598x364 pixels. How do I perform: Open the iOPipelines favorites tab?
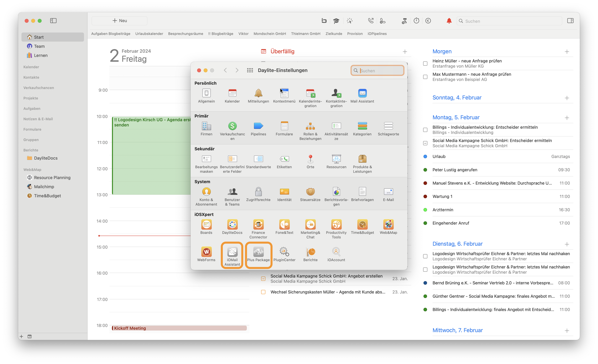coord(377,34)
